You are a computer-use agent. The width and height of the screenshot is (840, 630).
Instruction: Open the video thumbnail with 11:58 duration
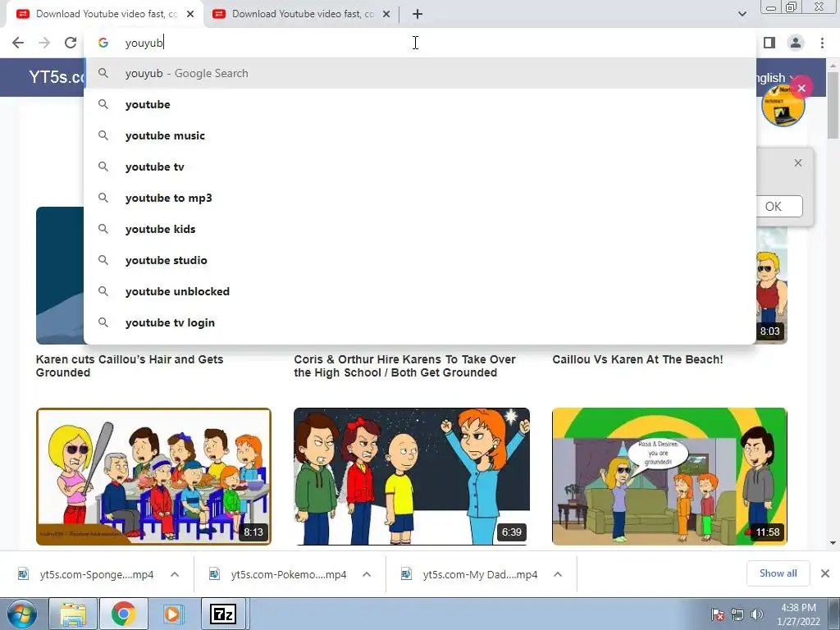(x=669, y=477)
